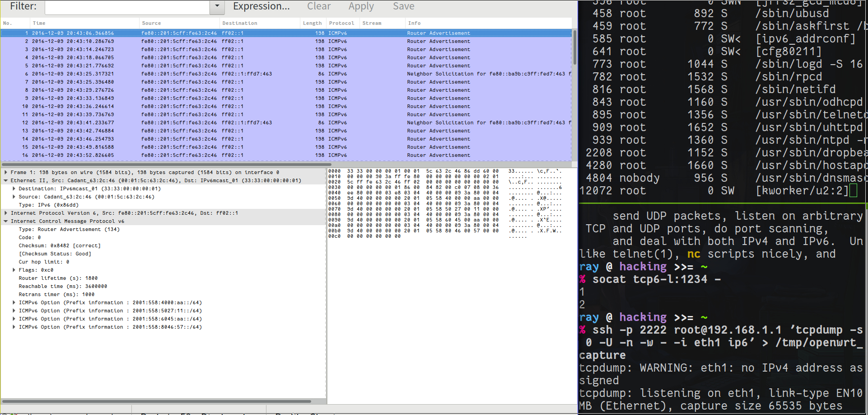This screenshot has height=415, width=868.
Task: Click into the Filter input field
Action: click(127, 7)
